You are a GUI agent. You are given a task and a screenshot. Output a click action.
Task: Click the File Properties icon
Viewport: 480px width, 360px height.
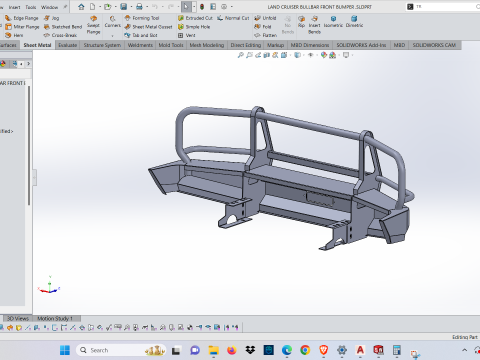213,7
